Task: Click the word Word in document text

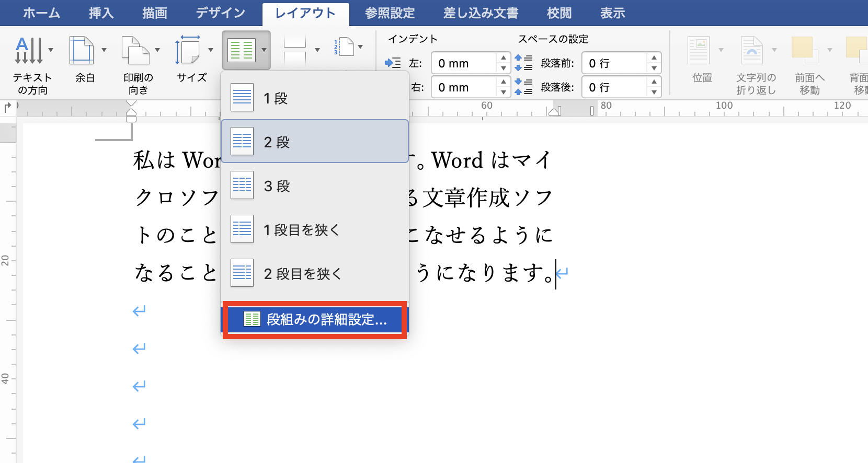Action: coord(458,160)
